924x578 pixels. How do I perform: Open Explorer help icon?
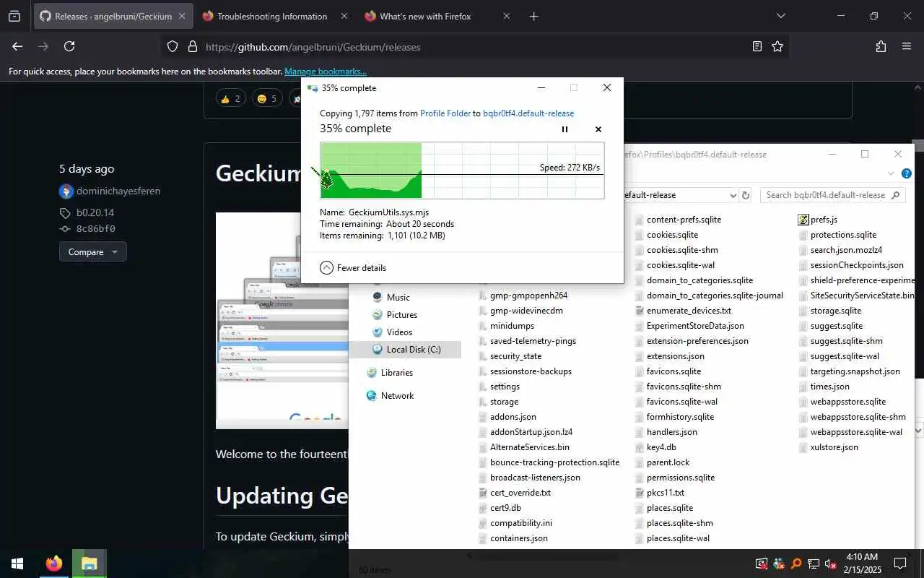[907, 173]
